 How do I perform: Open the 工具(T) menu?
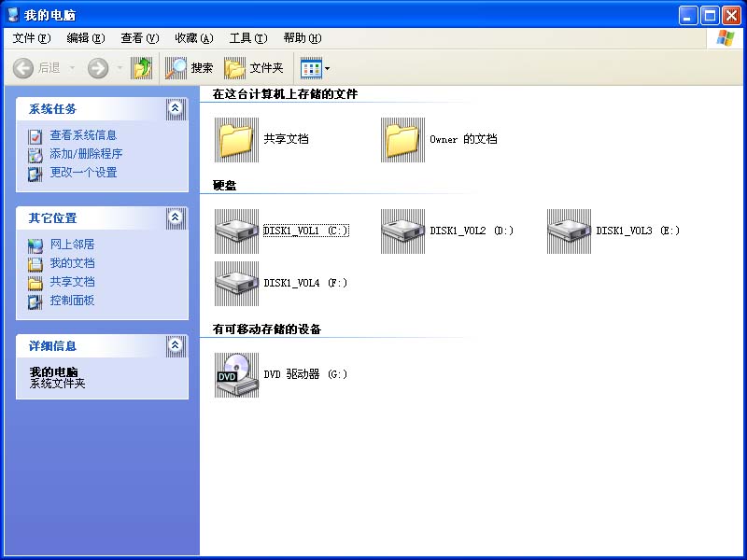(248, 38)
